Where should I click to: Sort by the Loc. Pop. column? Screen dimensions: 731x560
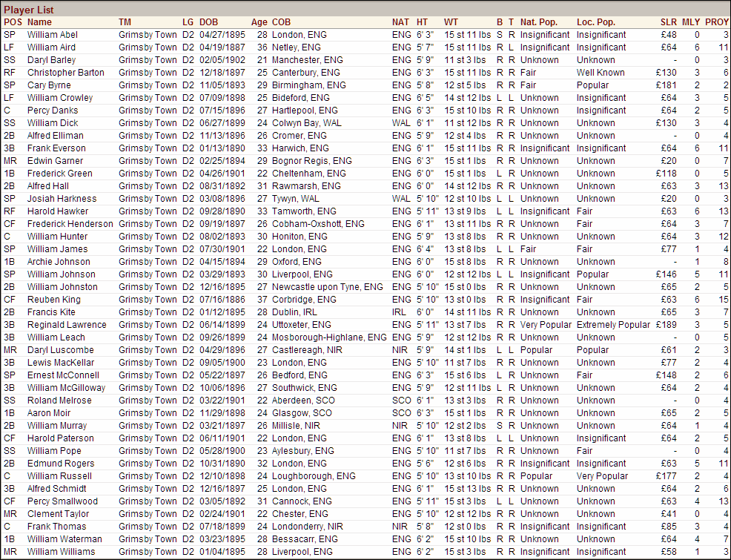point(597,22)
